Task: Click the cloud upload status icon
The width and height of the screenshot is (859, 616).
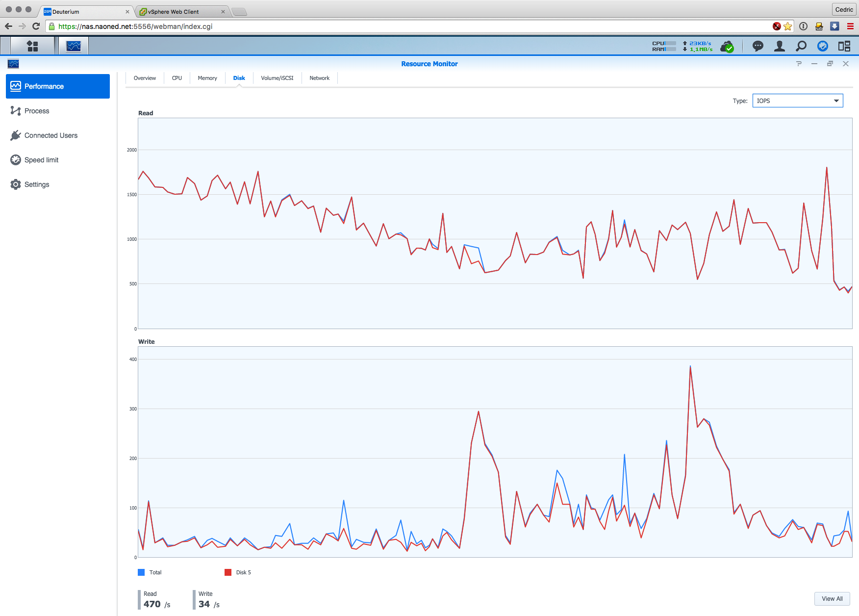Action: [x=727, y=47]
